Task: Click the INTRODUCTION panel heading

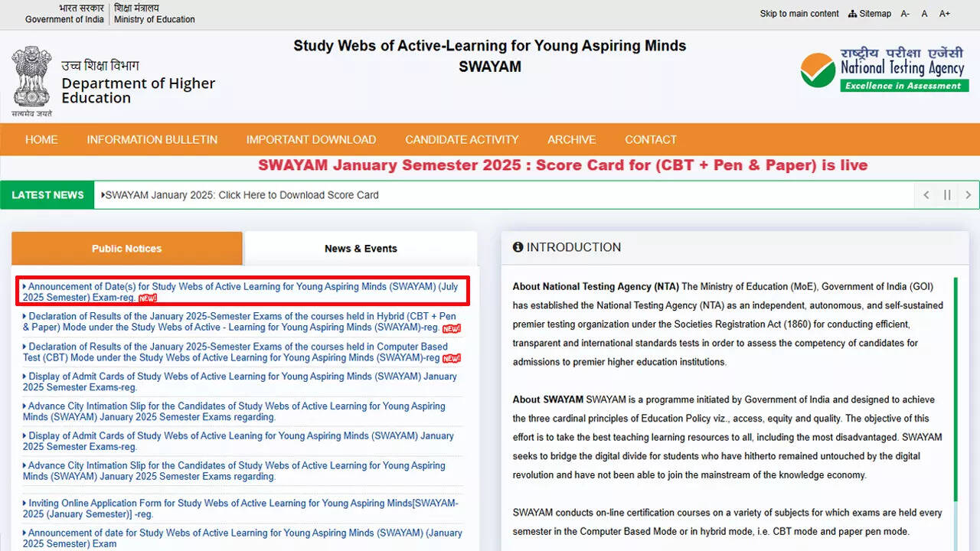Action: [x=567, y=247]
